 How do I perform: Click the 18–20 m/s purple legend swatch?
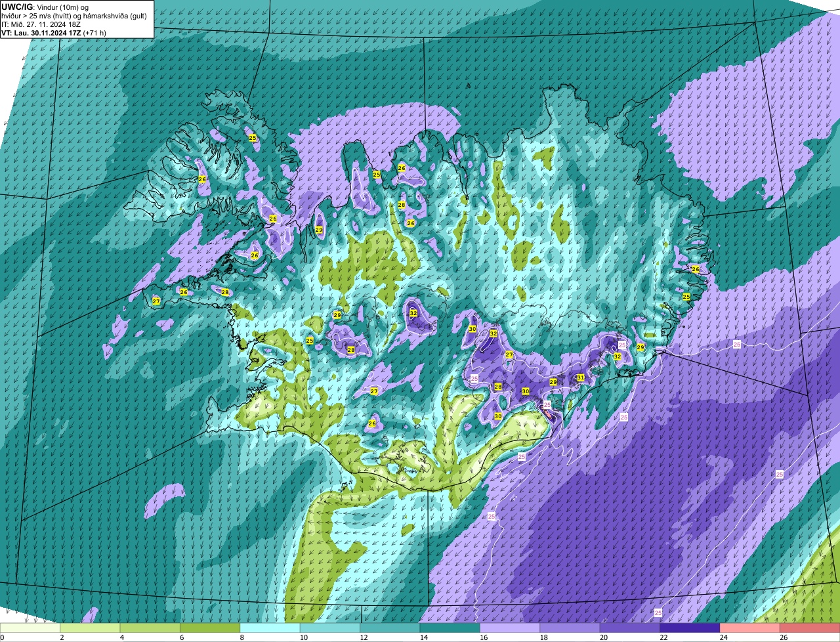570,628
